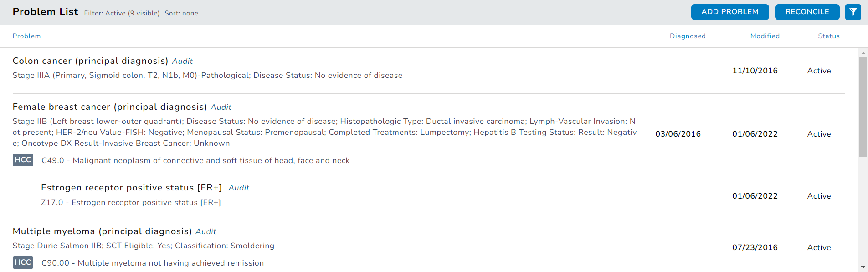Open the filter funnel icon
The width and height of the screenshot is (868, 272).
(x=853, y=12)
